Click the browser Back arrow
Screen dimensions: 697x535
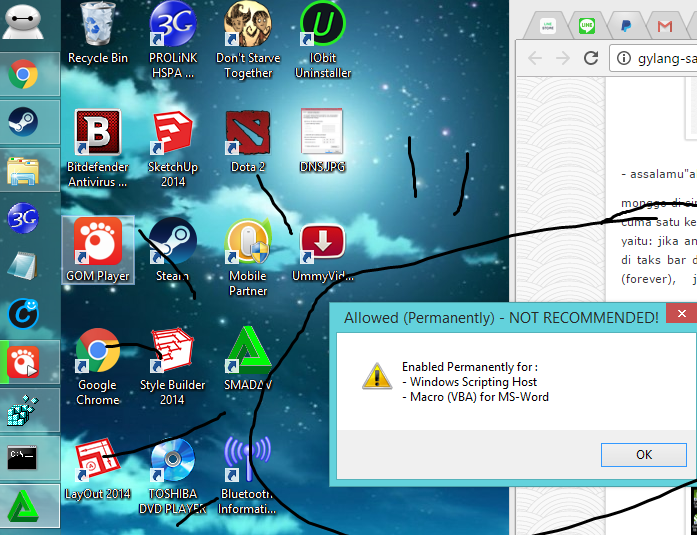click(535, 58)
